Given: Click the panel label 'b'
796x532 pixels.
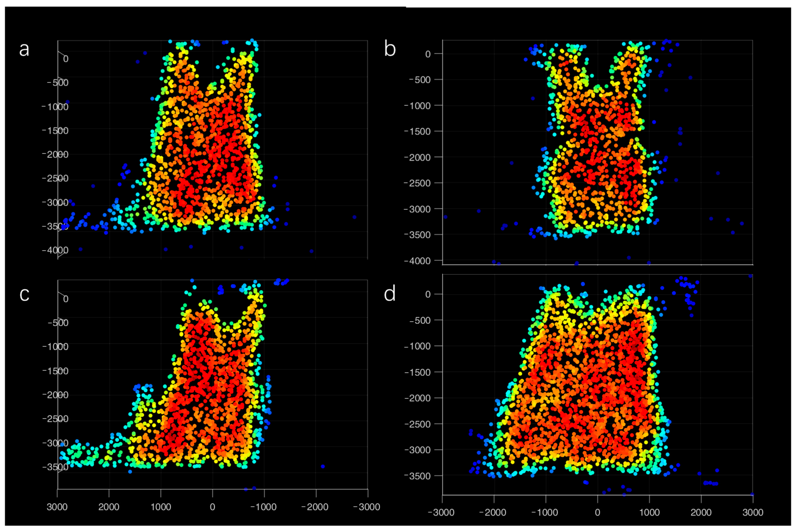Looking at the screenshot, I should [390, 48].
